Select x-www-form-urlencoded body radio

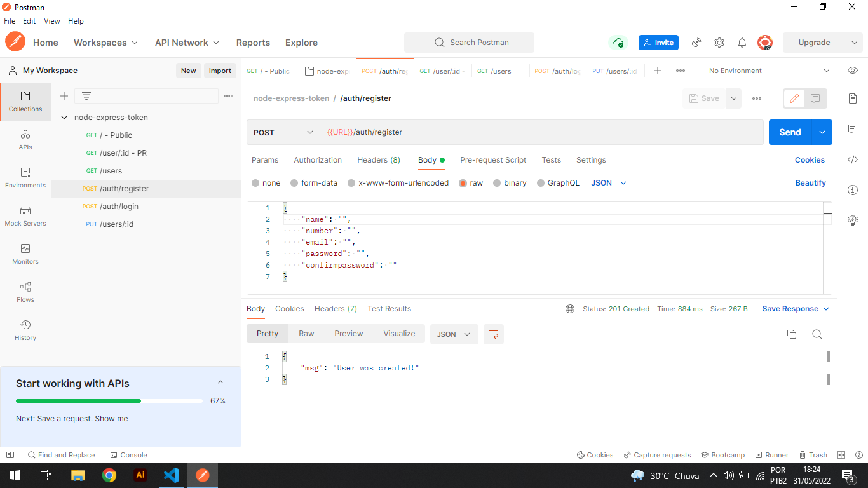click(x=351, y=183)
